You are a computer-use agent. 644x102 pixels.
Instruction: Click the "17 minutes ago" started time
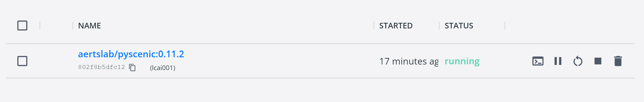click(x=409, y=61)
